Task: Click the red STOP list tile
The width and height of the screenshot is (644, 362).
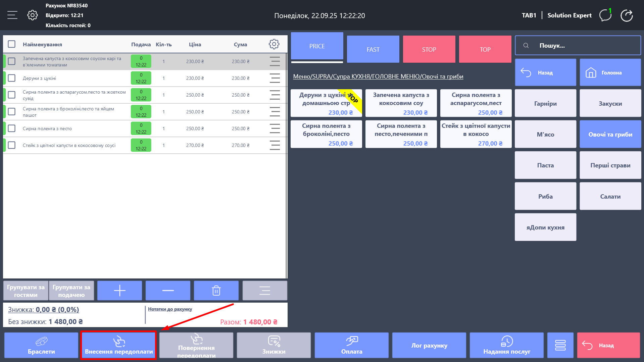Action: coord(429,49)
